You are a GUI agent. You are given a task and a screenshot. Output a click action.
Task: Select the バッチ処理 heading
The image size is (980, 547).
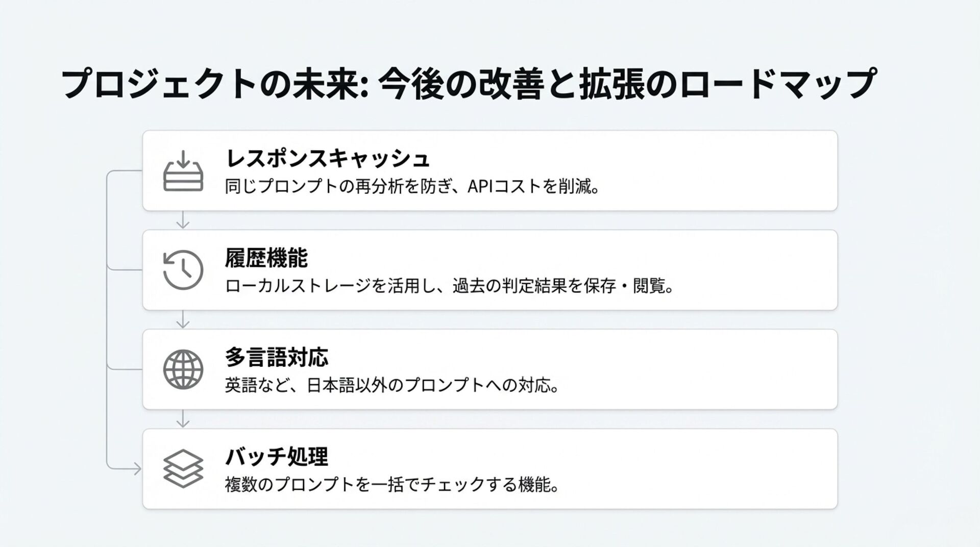(x=277, y=457)
